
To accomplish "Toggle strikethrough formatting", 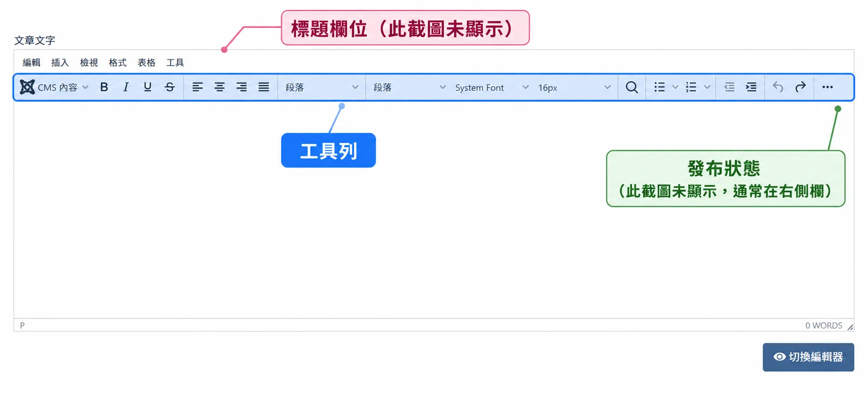I will [170, 87].
